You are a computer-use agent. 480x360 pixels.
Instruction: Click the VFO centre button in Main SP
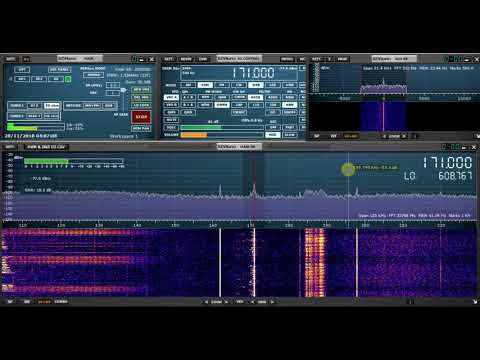(240, 302)
